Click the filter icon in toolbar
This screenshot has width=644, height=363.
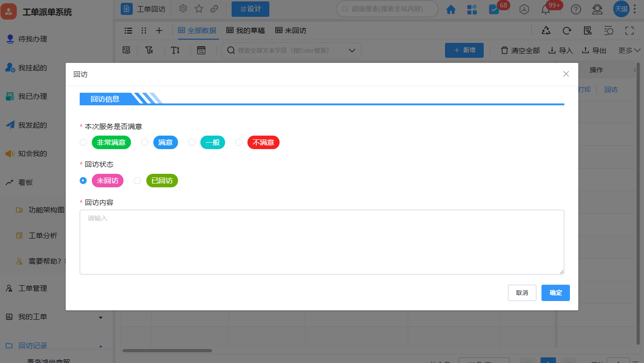click(x=149, y=50)
